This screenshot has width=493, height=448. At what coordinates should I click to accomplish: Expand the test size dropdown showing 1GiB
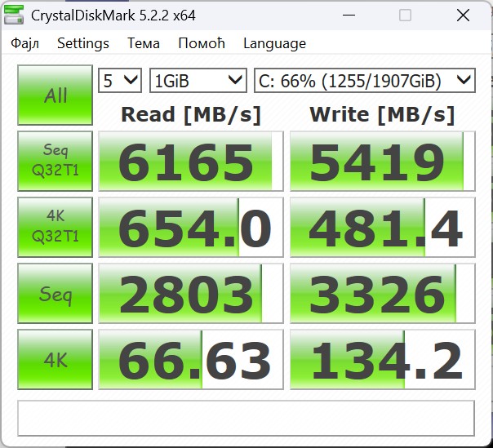tap(198, 81)
